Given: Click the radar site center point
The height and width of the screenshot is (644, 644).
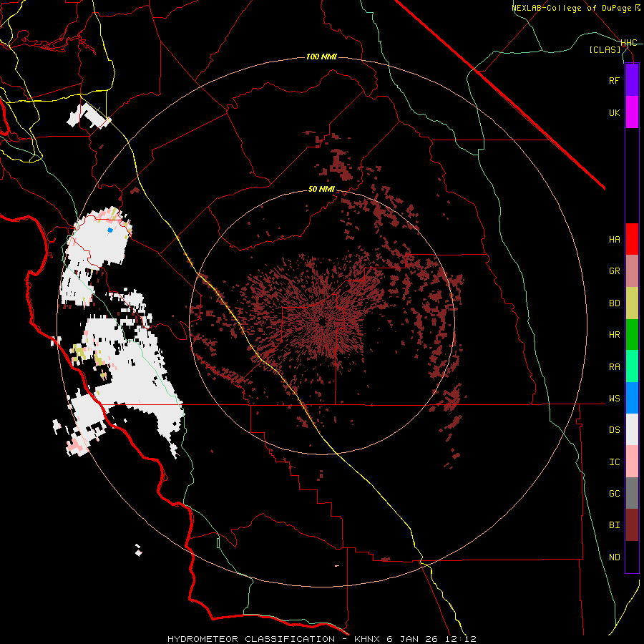Looking at the screenshot, I should coord(321,321).
